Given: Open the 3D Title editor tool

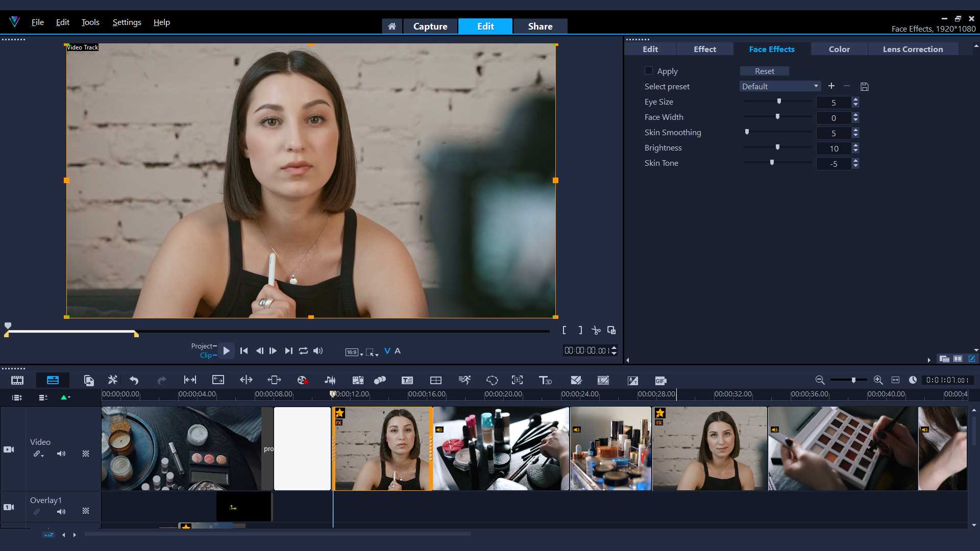Looking at the screenshot, I should coord(545,381).
